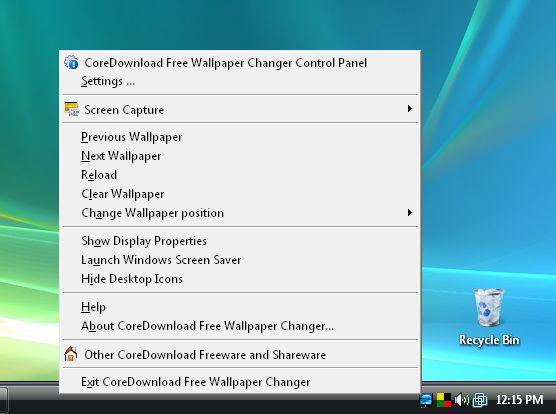Image resolution: width=556 pixels, height=414 pixels.
Task: Click the volume speaker tray icon
Action: pyautogui.click(x=462, y=400)
